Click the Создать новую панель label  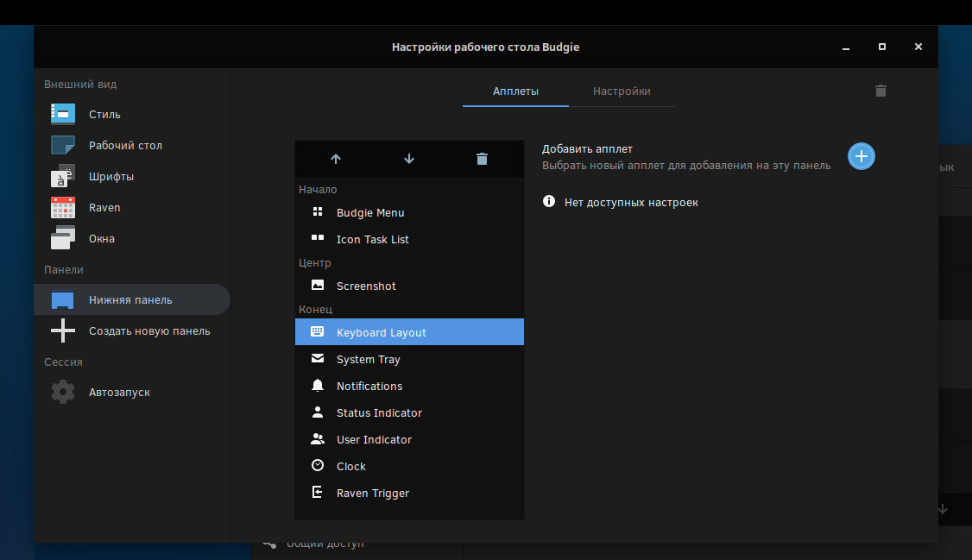(x=149, y=330)
